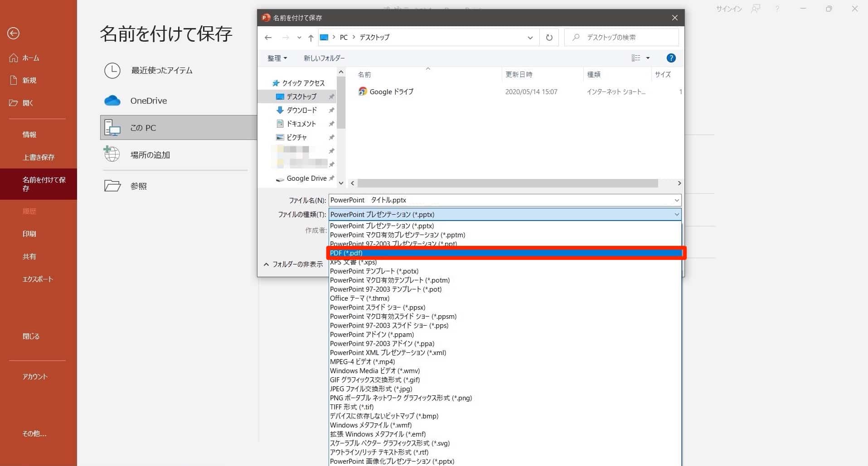Open the 印刷 backstage page
Viewport: 868px width, 466px height.
29,234
